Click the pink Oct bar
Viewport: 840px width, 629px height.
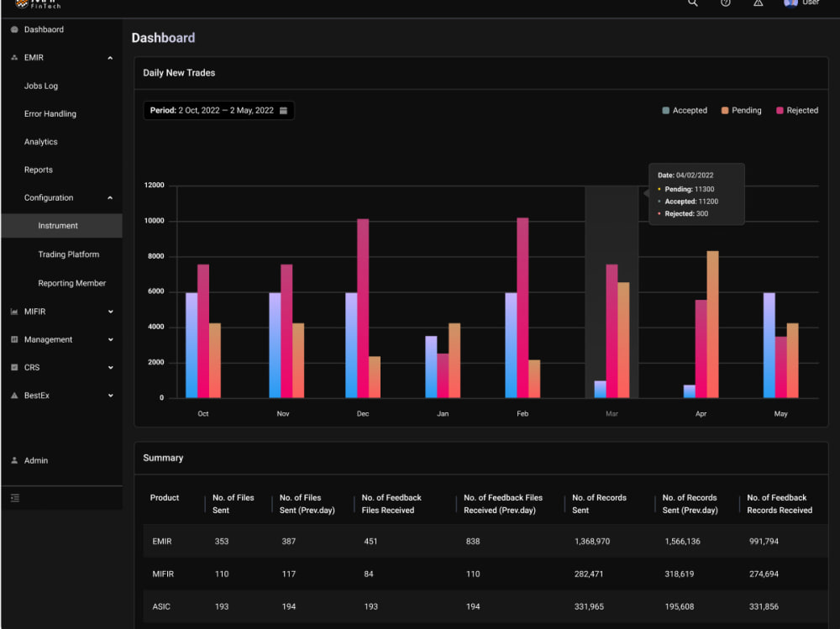click(203, 331)
